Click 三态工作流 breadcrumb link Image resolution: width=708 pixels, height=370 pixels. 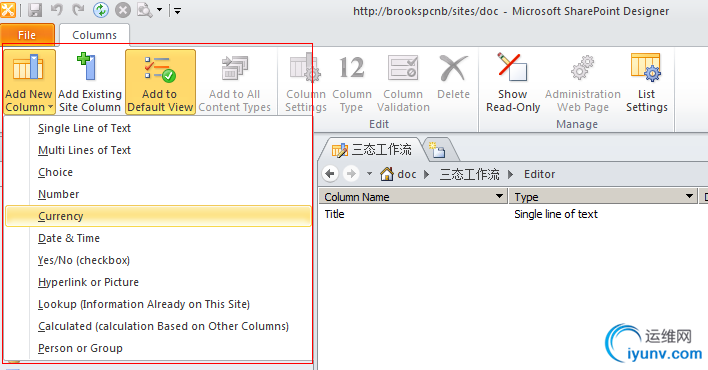click(x=470, y=174)
